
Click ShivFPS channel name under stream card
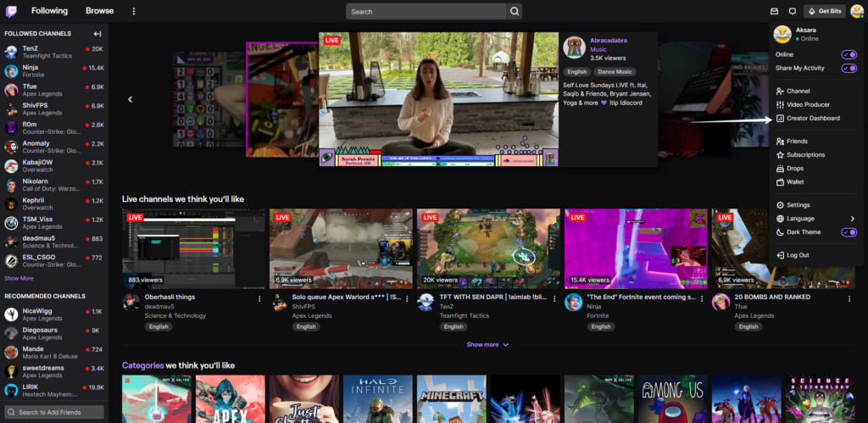pos(304,306)
